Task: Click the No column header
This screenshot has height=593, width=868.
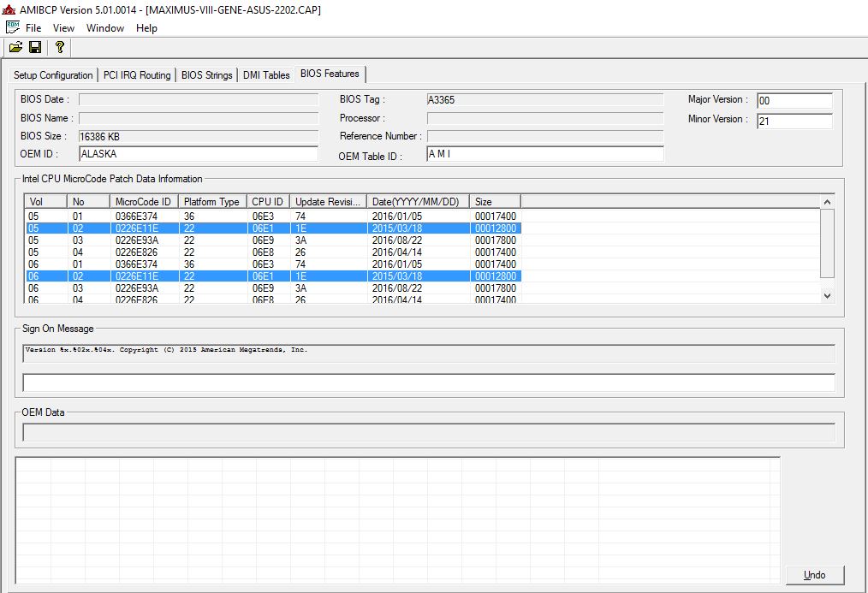Action: (88, 201)
